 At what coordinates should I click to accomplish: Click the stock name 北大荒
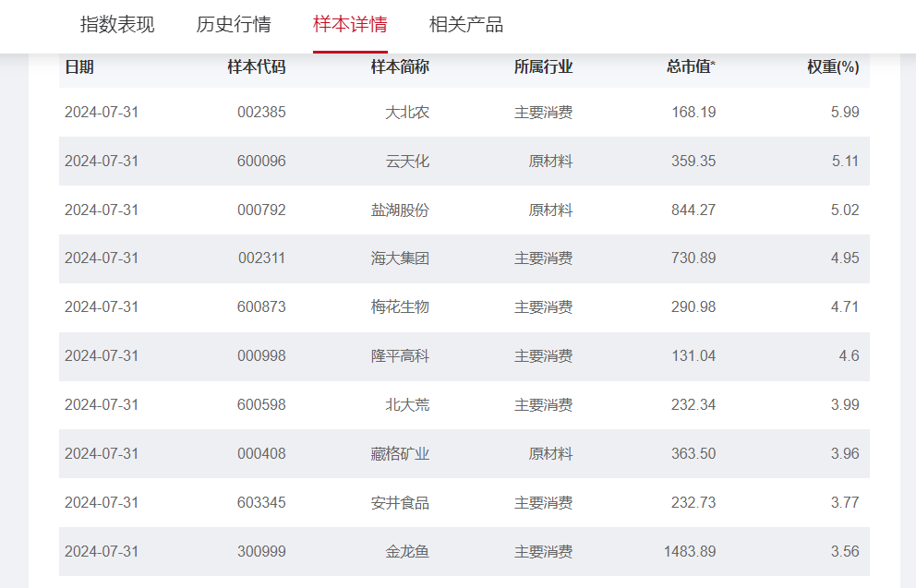[x=407, y=405]
